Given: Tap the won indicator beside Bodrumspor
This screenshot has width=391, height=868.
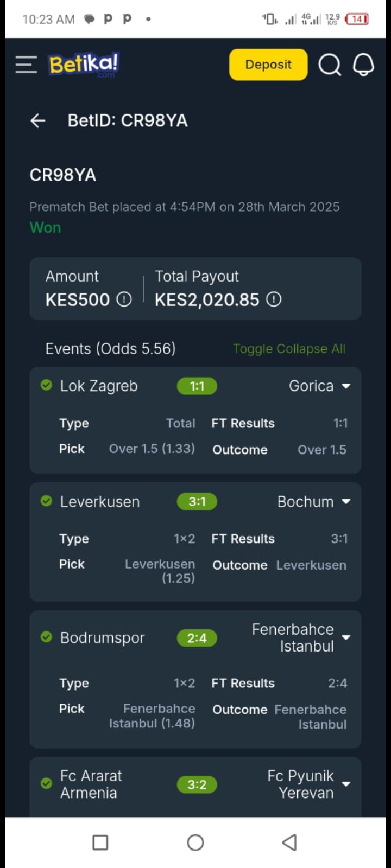Looking at the screenshot, I should [x=46, y=638].
